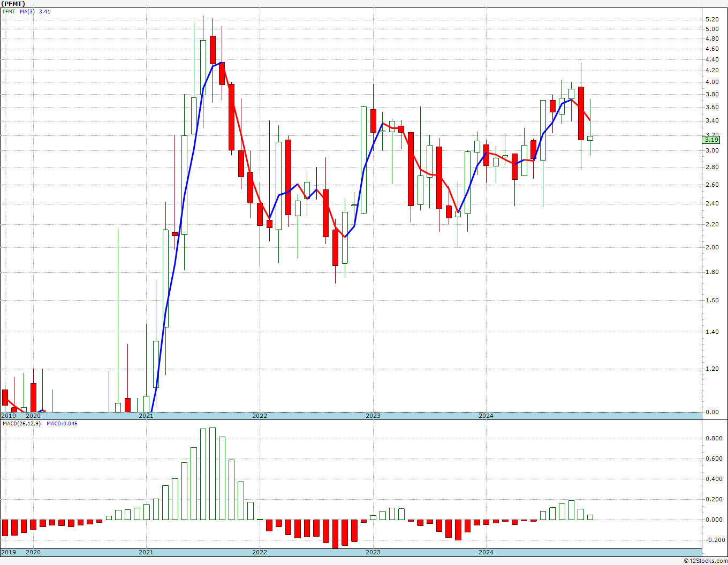This screenshot has height=565, width=728.
Task: Click the current price tag 3.19
Action: tap(711, 140)
